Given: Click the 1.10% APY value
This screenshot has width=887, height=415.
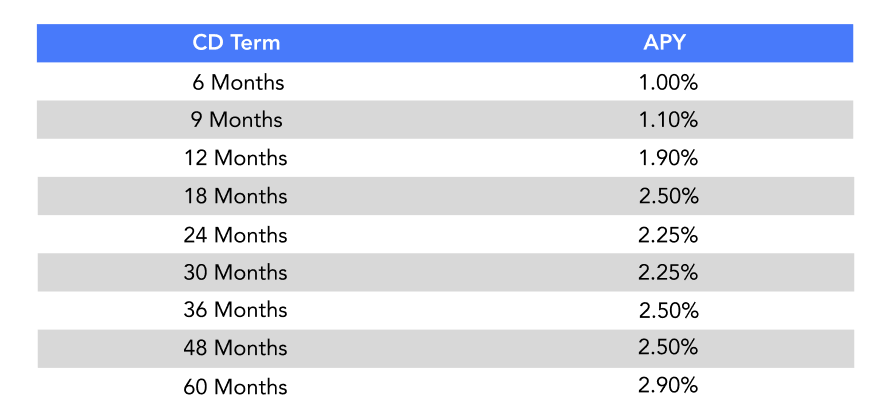Looking at the screenshot, I should (668, 120).
